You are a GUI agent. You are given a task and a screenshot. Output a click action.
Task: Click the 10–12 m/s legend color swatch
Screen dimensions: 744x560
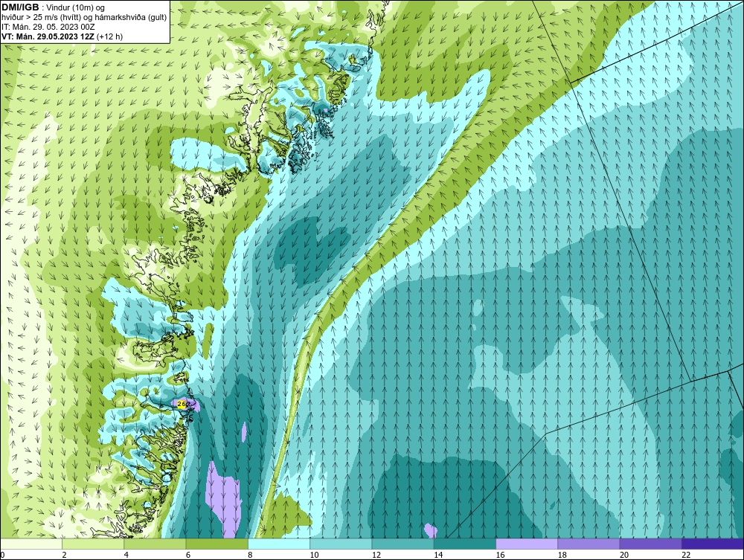341,544
